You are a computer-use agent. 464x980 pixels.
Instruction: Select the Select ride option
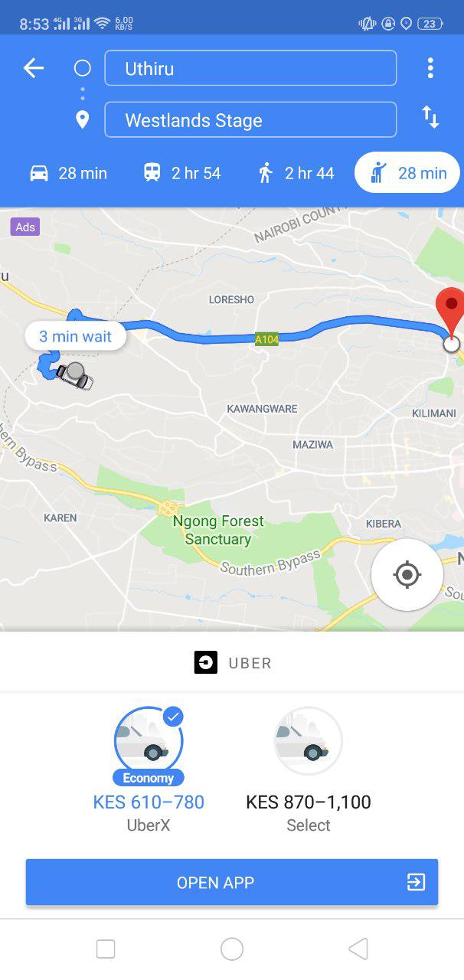(308, 769)
